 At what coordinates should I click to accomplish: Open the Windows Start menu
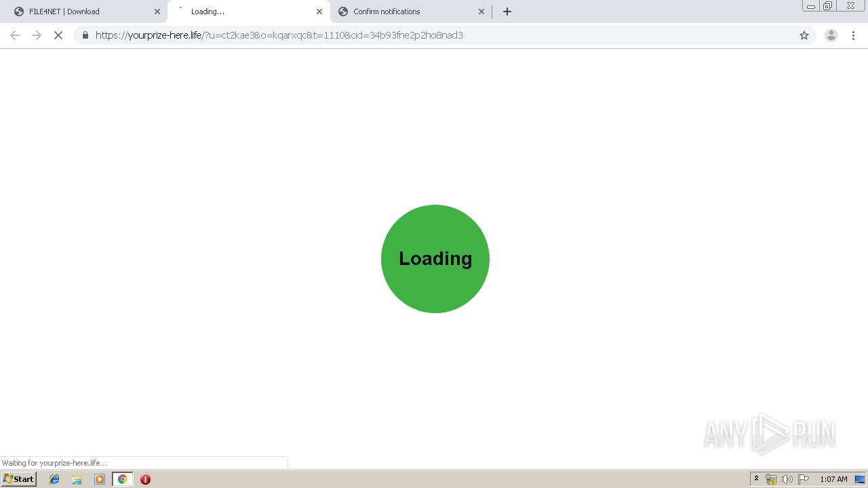tap(18, 479)
